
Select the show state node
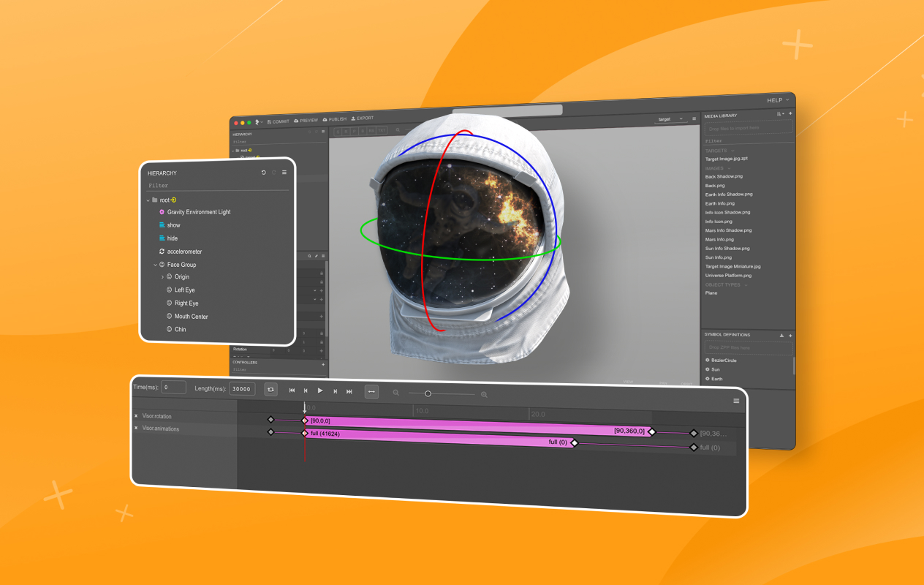pyautogui.click(x=170, y=225)
